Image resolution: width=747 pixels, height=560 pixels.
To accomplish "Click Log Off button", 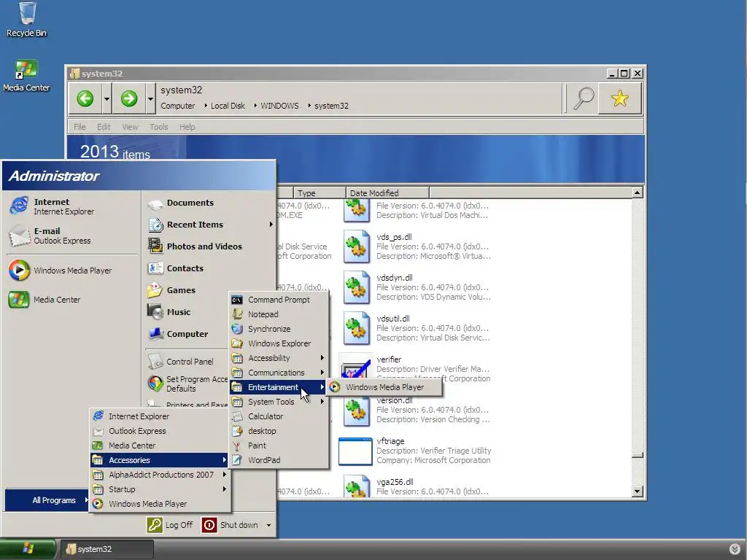I will tap(171, 525).
